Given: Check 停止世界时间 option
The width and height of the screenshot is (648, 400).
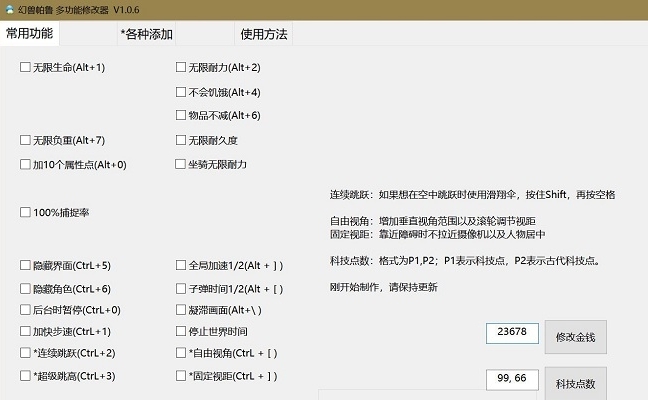Looking at the screenshot, I should click(x=181, y=331).
